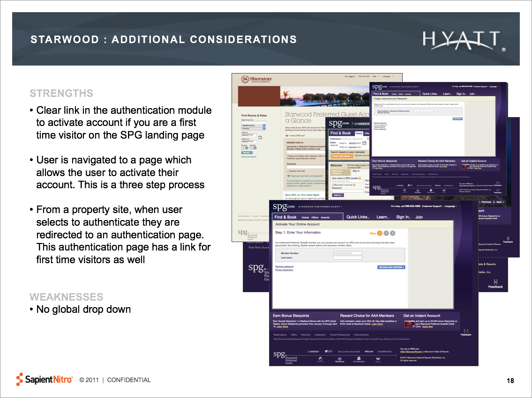Click step 2 circle in the activation steps

coord(386,233)
